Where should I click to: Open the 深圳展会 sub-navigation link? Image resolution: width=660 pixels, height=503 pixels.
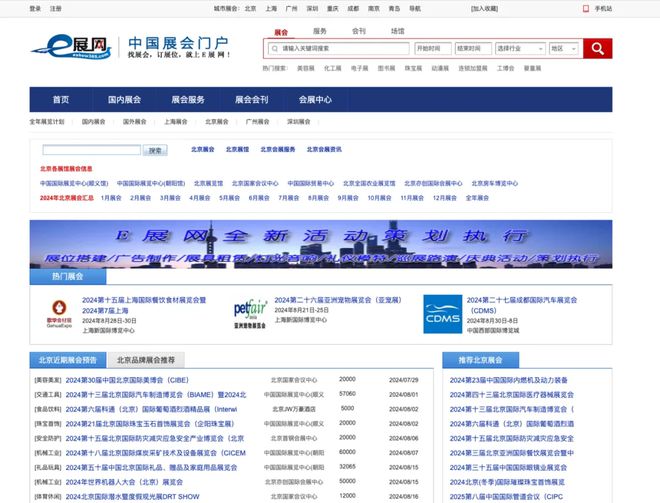[x=298, y=122]
